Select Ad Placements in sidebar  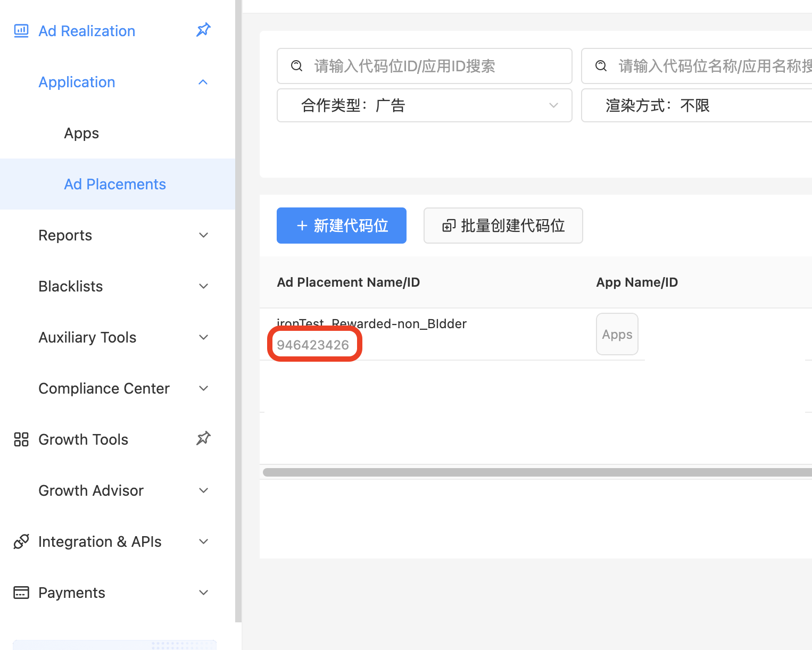115,184
